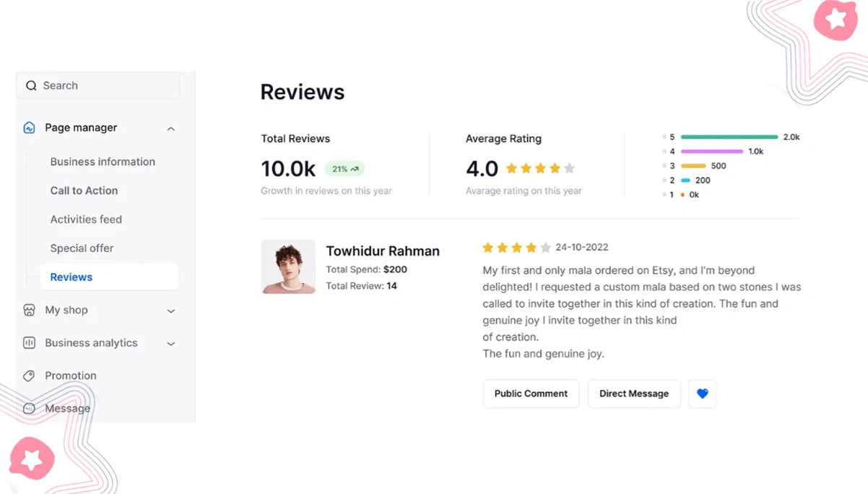Click the Business analytics chart icon

(29, 343)
